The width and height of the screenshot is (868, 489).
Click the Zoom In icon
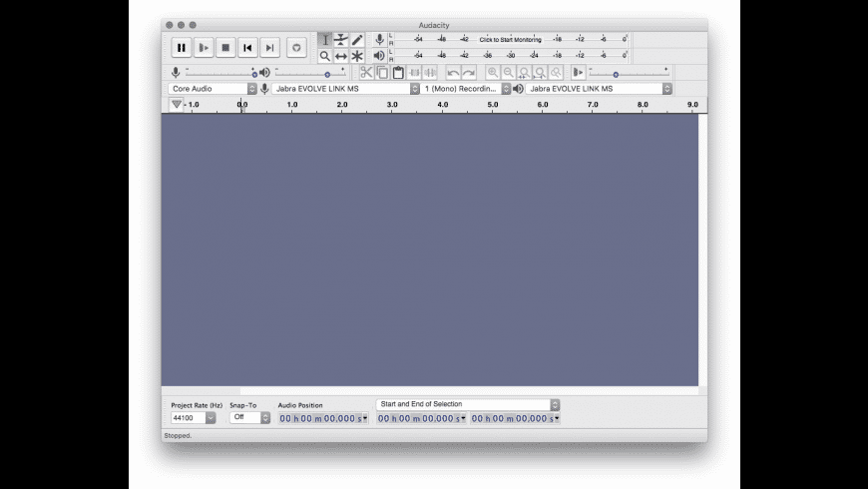pos(492,73)
